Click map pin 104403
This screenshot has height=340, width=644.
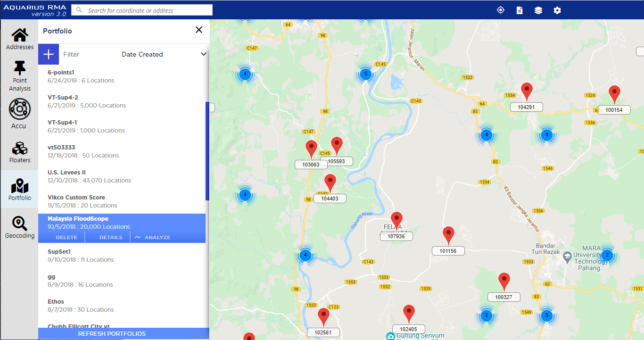(330, 182)
